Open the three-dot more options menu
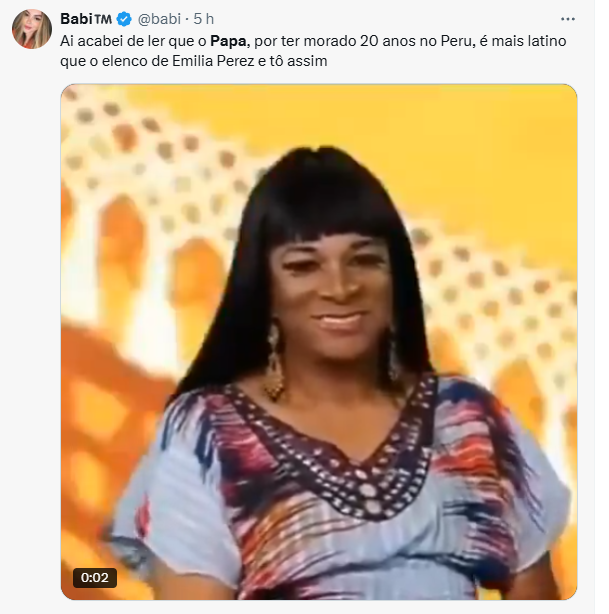Image resolution: width=609 pixels, height=614 pixels. 567,19
